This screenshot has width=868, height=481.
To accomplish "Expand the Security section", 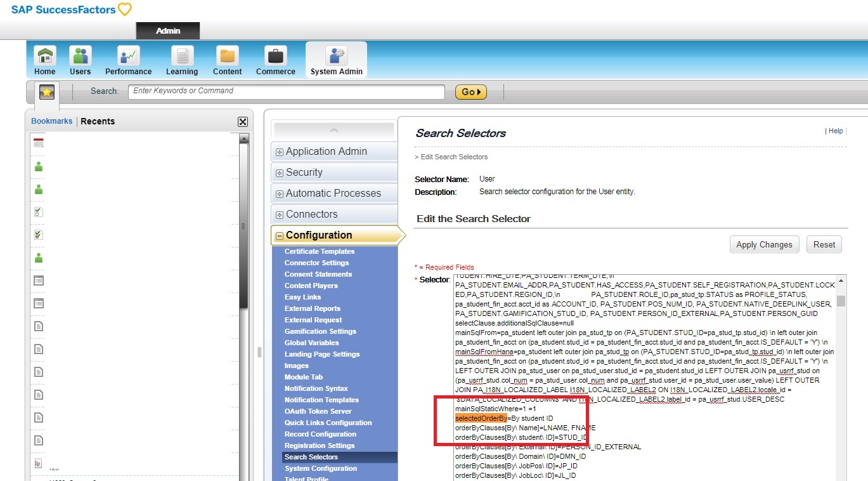I will coord(334,172).
